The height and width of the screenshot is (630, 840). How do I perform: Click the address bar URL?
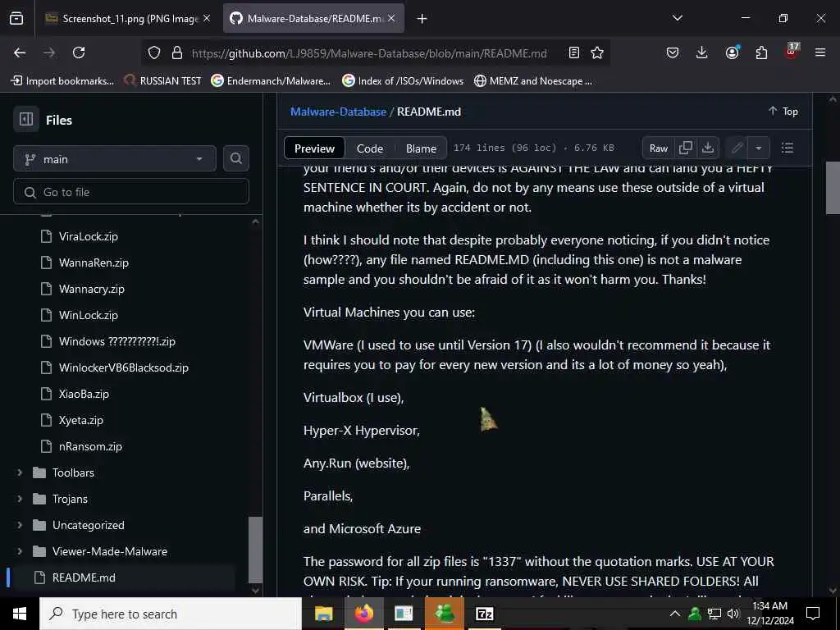click(369, 53)
